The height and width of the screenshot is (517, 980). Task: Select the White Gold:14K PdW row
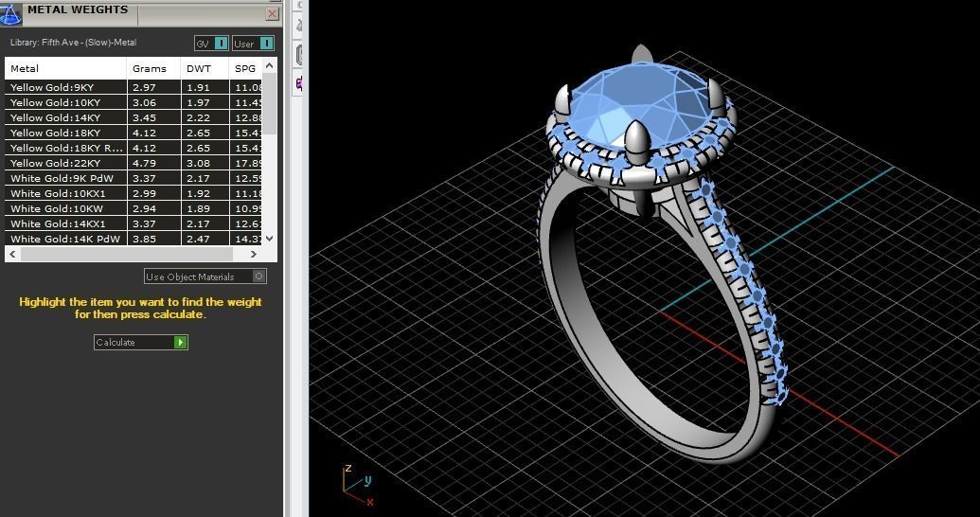click(x=134, y=239)
